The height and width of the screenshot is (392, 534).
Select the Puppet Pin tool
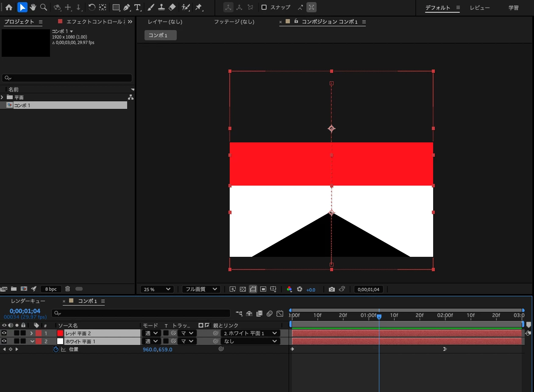(199, 7)
